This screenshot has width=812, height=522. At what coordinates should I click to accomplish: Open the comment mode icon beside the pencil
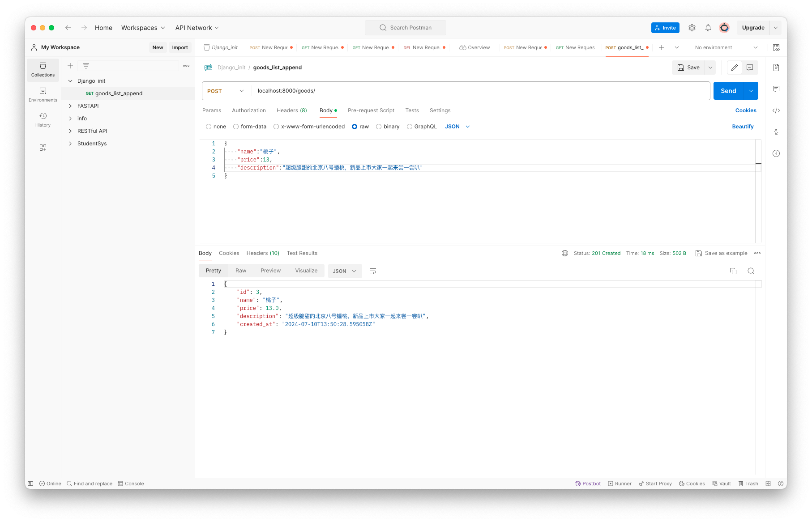750,68
